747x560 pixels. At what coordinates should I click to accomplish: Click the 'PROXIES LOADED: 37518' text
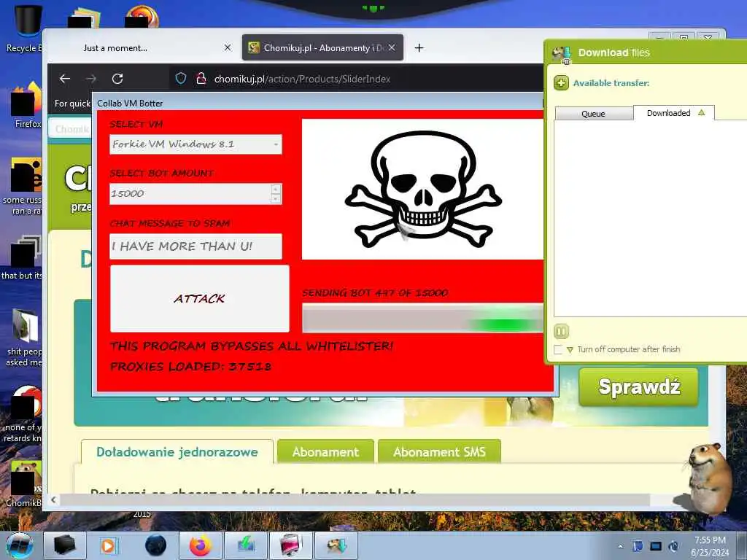pos(191,366)
